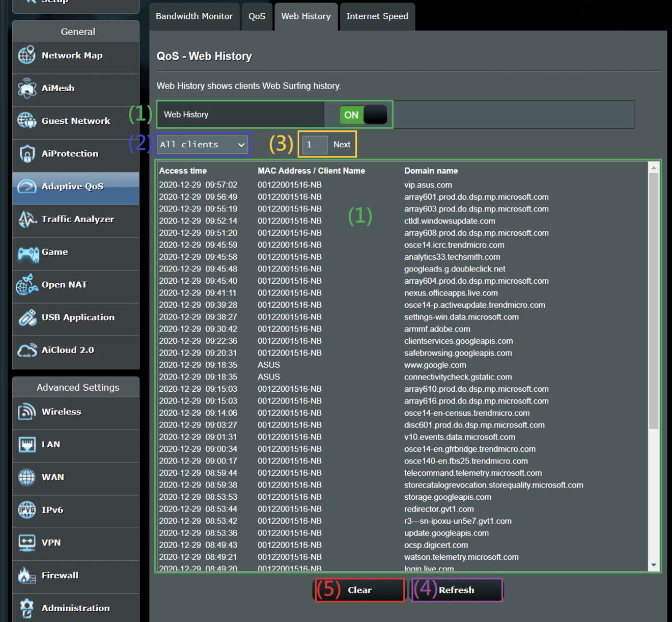Click the history list scroll-up arrow

(654, 168)
